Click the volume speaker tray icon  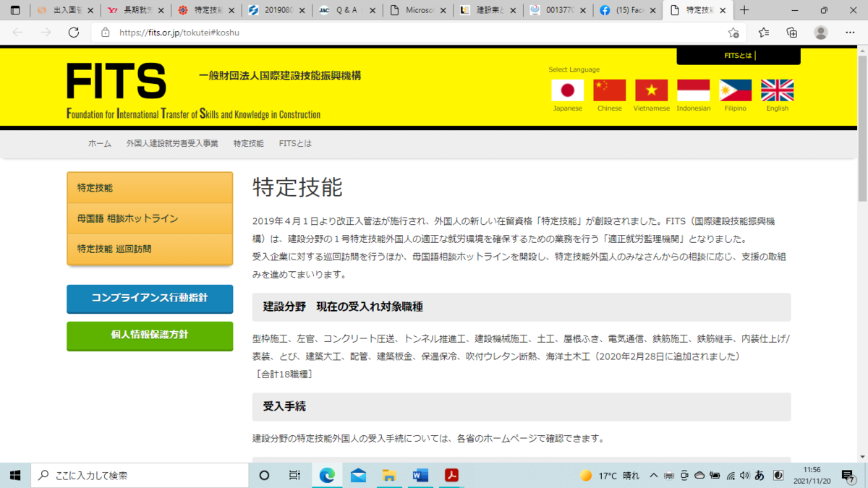(745, 476)
